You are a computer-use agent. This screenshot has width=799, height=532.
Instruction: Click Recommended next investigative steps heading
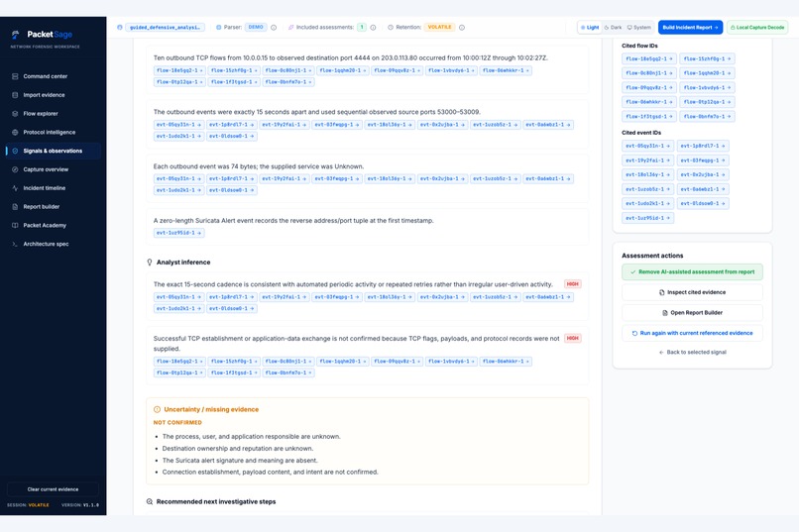point(215,502)
